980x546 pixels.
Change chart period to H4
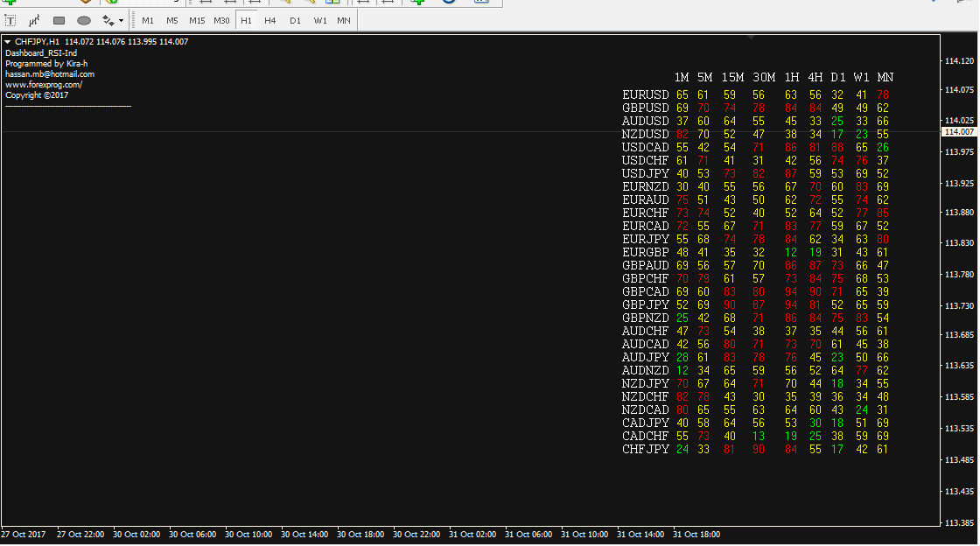(270, 20)
